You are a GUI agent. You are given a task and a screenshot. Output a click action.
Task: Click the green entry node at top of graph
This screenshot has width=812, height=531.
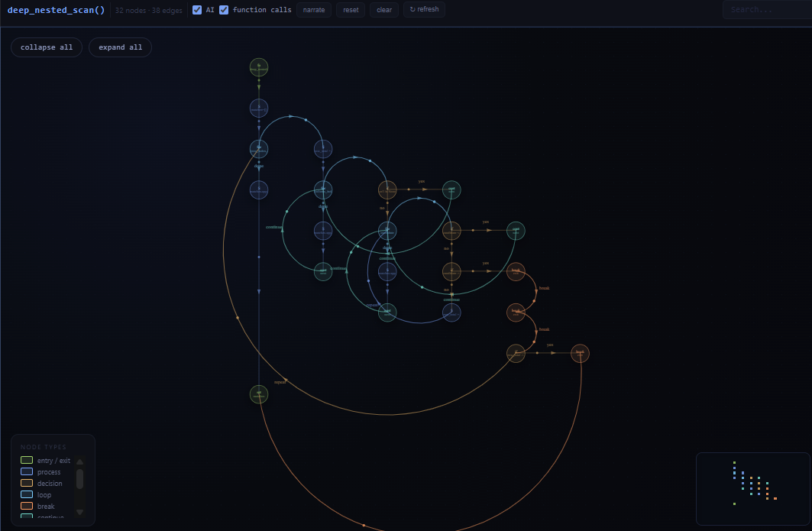click(x=258, y=66)
